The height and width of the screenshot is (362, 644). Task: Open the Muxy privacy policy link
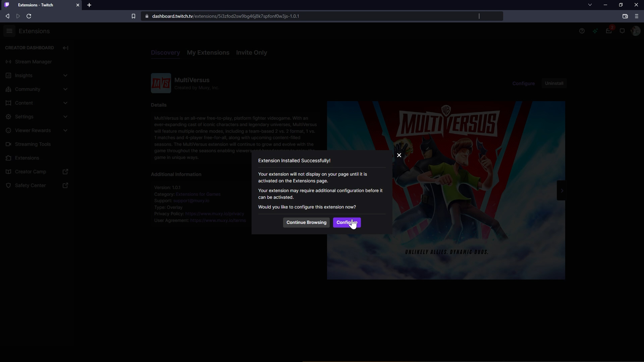coord(215,214)
